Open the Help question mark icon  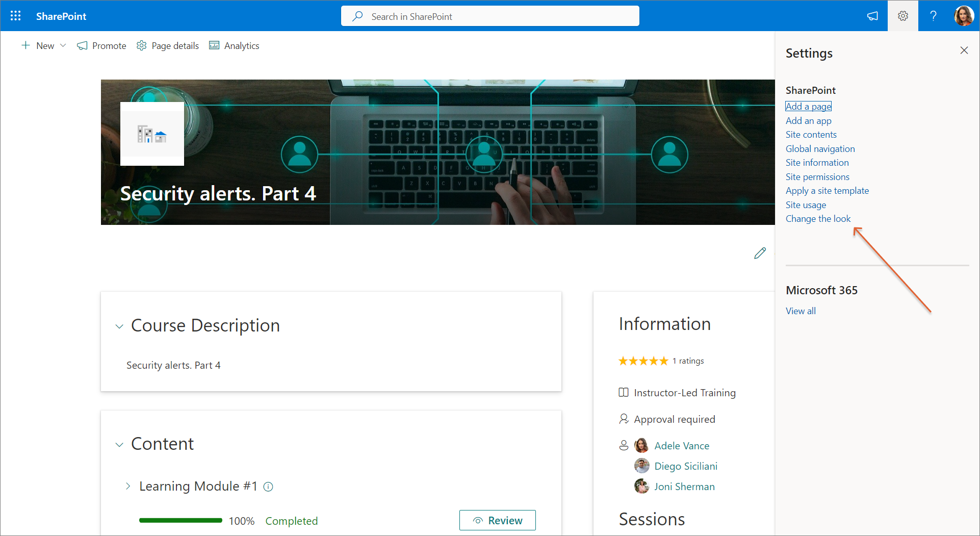(933, 16)
